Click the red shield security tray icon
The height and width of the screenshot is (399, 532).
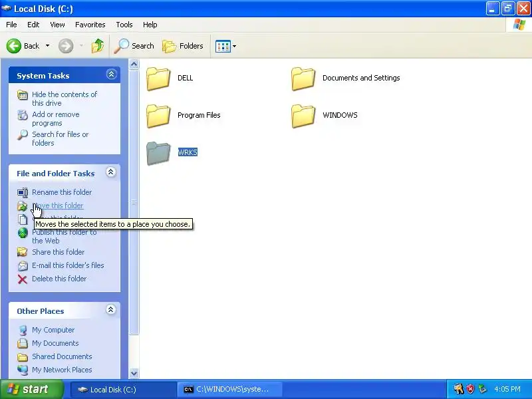coord(471,389)
